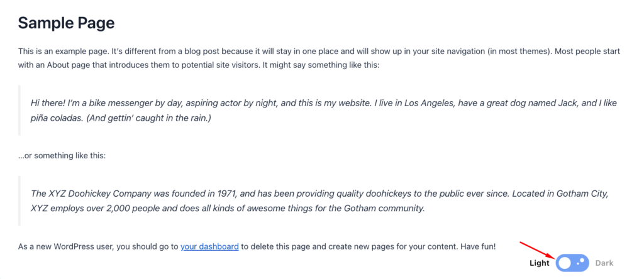Click the white knob of the mode switch
Viewport: 644px width, 279px height.
click(x=565, y=263)
